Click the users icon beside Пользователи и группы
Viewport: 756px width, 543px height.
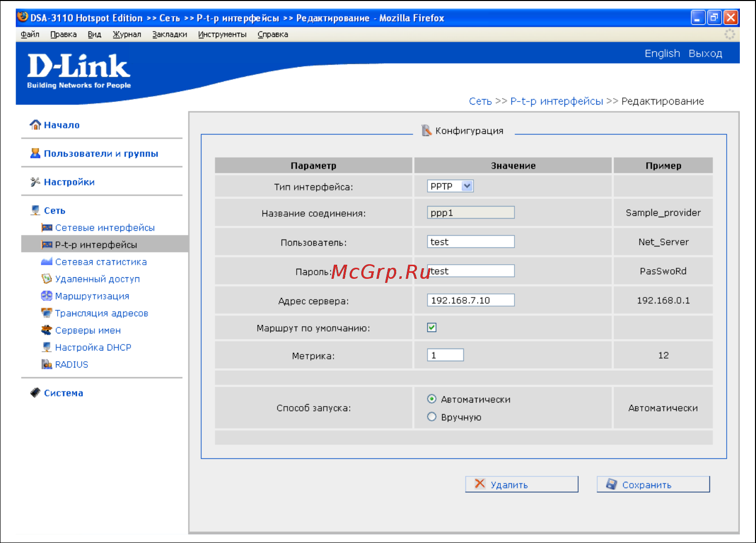(35, 153)
